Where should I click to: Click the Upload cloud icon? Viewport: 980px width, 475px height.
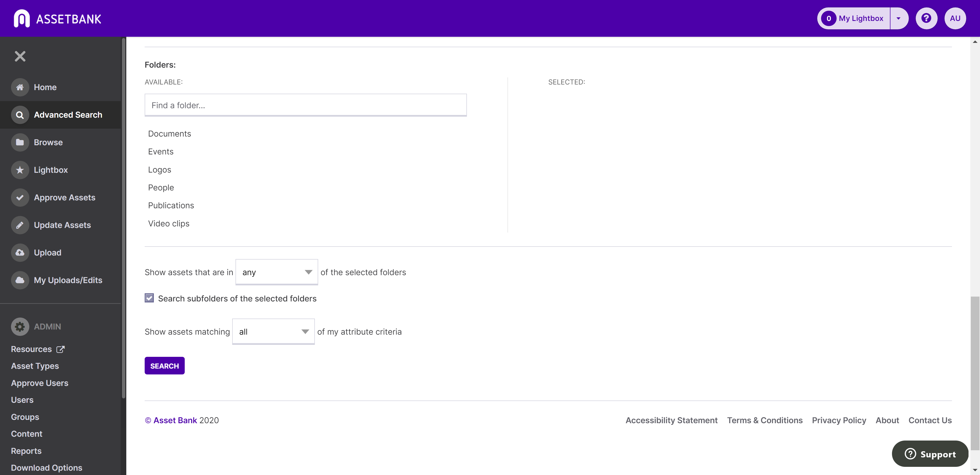(20, 253)
